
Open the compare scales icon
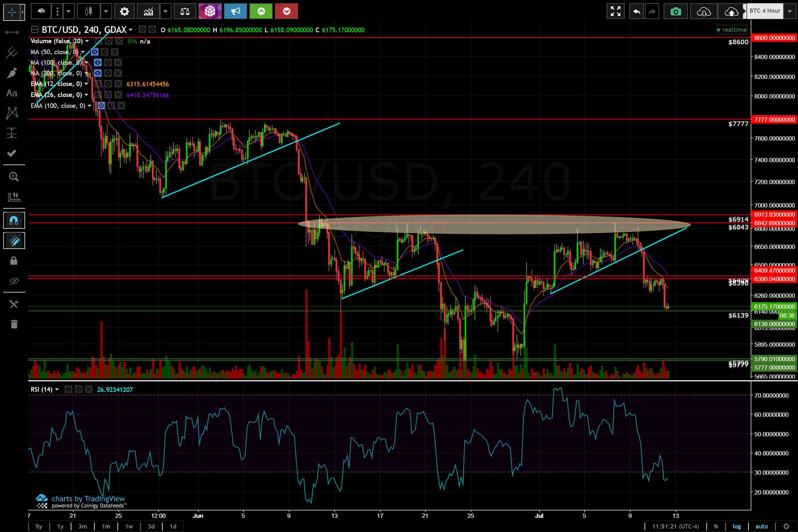tap(185, 12)
